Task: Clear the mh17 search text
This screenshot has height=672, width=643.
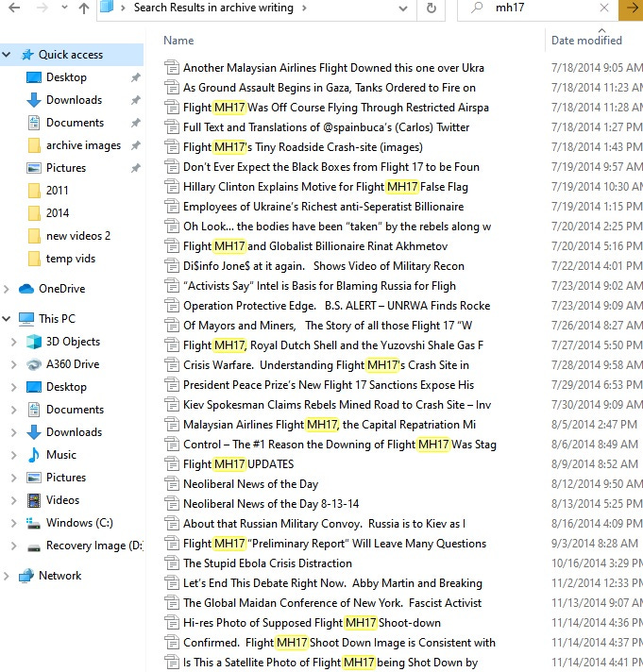Action: [x=604, y=8]
